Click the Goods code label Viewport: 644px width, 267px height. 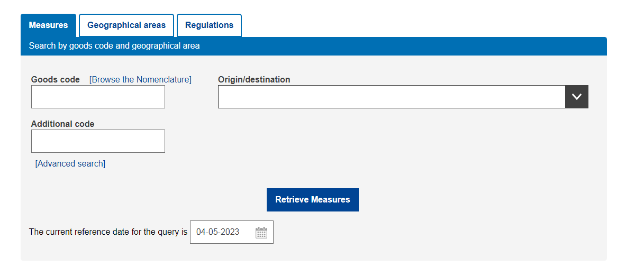(56, 80)
